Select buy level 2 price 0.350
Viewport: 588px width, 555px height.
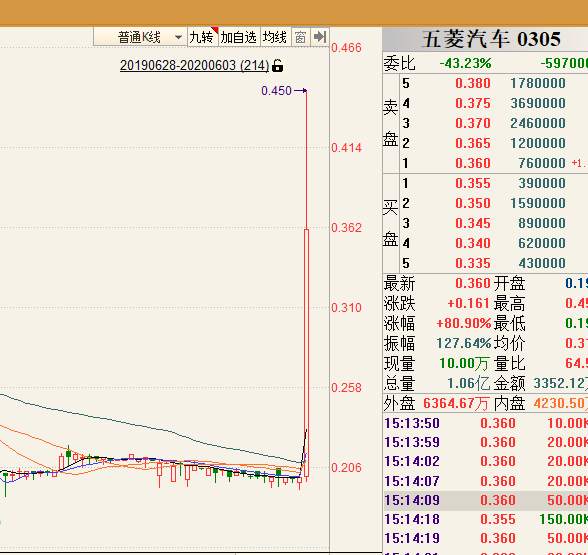point(472,203)
